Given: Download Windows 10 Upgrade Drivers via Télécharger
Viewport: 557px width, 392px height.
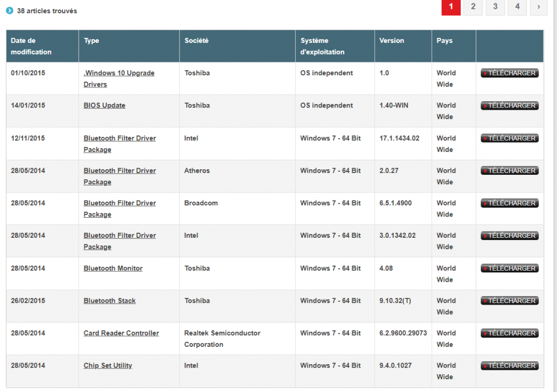Looking at the screenshot, I should (510, 73).
